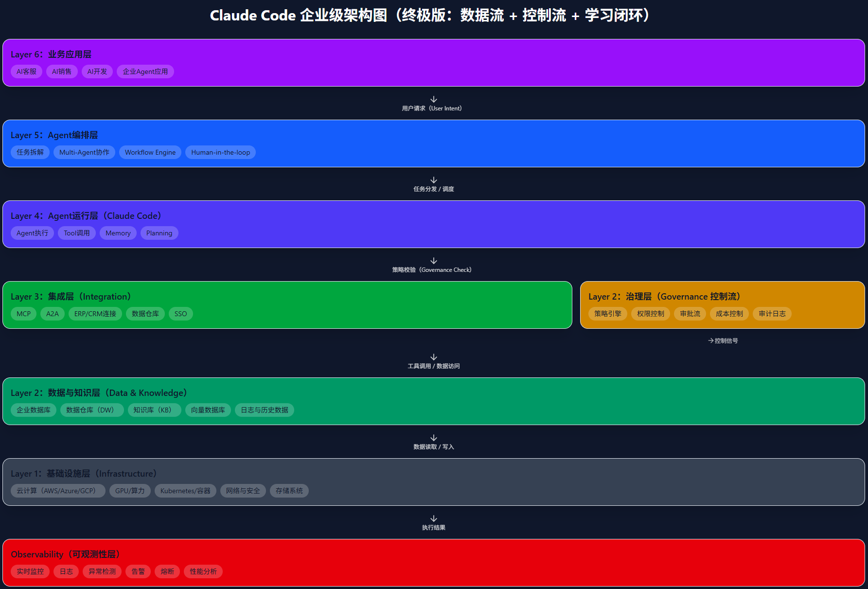868x589 pixels.
Task: Click the Planning tag in Layer 4
Action: (x=159, y=233)
